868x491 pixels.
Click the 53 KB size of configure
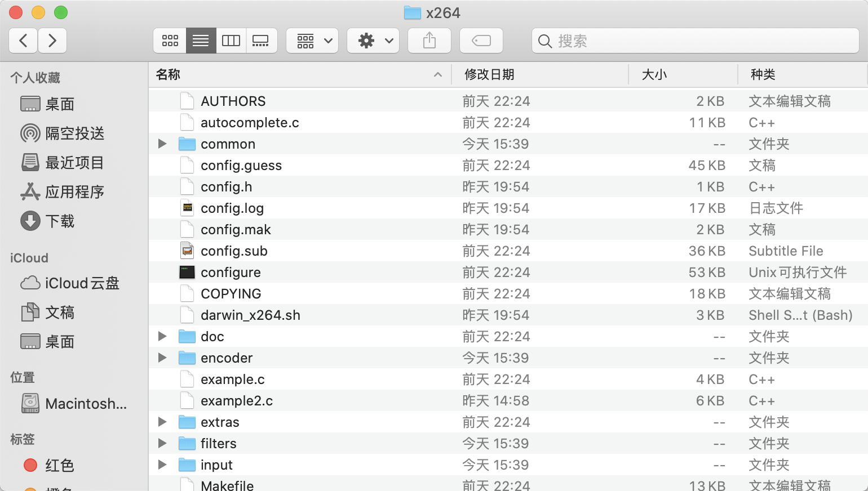pos(707,273)
